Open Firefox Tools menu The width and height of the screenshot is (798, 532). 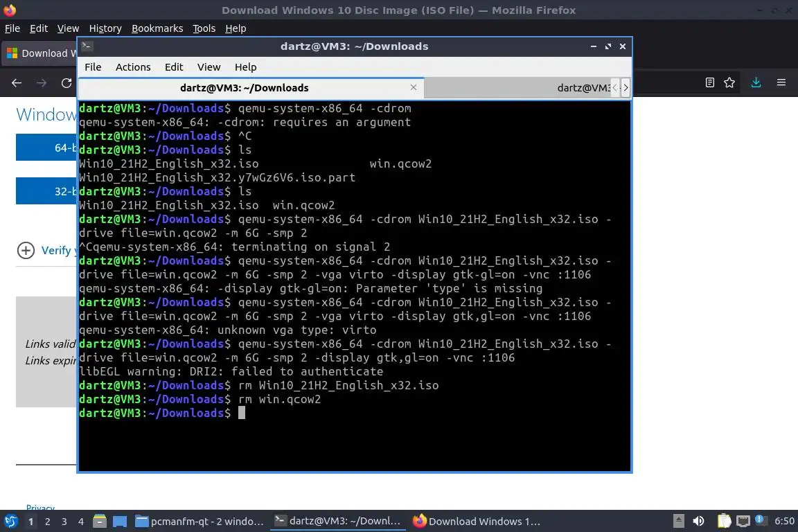[x=204, y=28]
